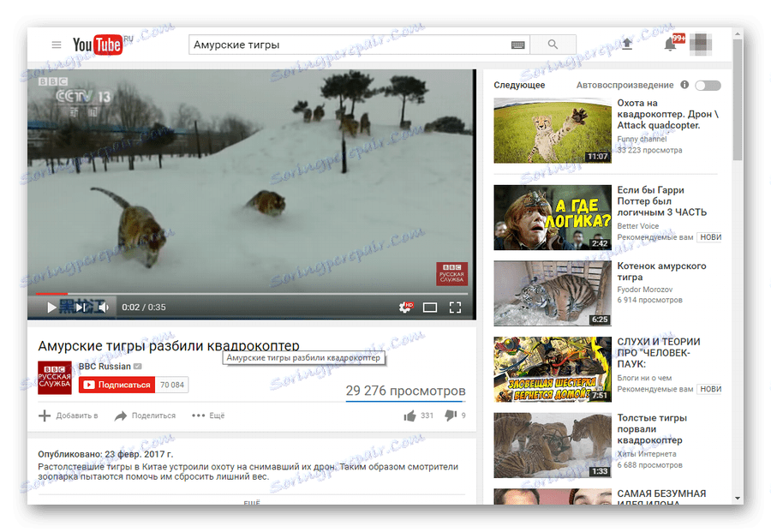Open the Harry Potter А ГДЕ ЛОГИКА thumbnail
Viewport: 771px width, 532px height.
[x=553, y=218]
